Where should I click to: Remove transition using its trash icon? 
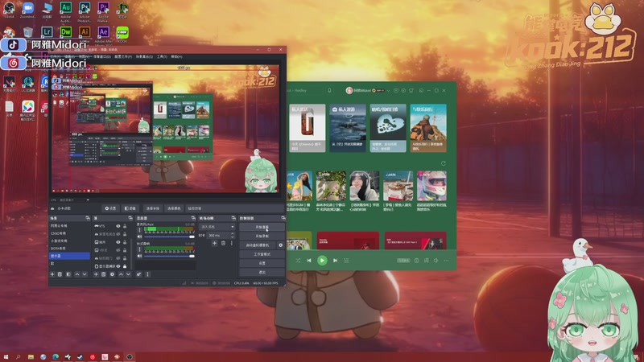(x=223, y=243)
